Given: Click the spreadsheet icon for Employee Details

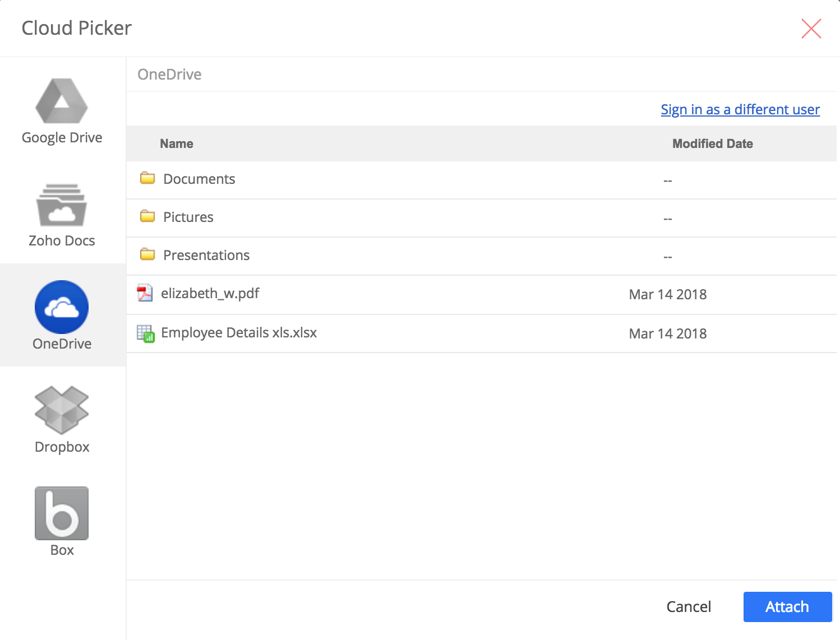Looking at the screenshot, I should (x=145, y=333).
